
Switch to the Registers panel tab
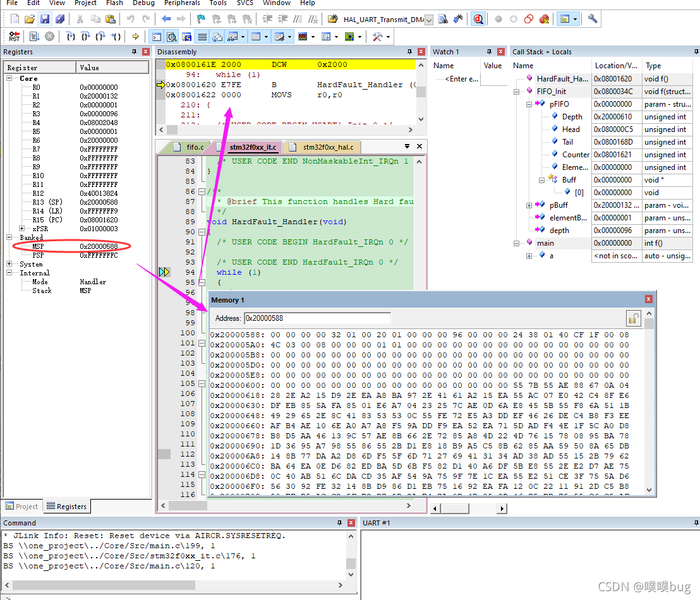point(66,507)
